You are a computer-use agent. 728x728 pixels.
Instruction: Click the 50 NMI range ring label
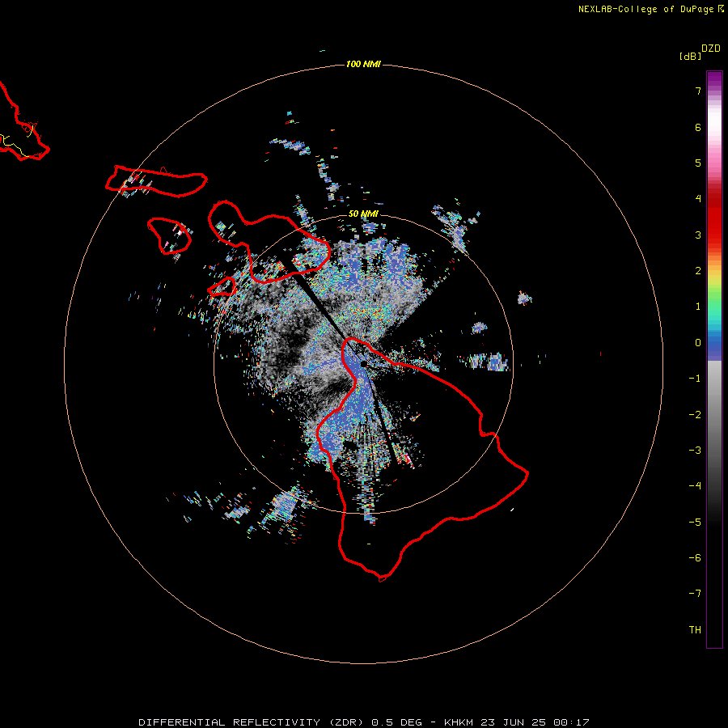363,214
